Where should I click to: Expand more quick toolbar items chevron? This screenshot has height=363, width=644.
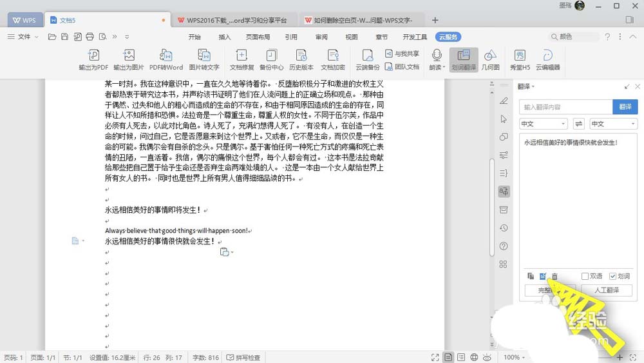(115, 37)
